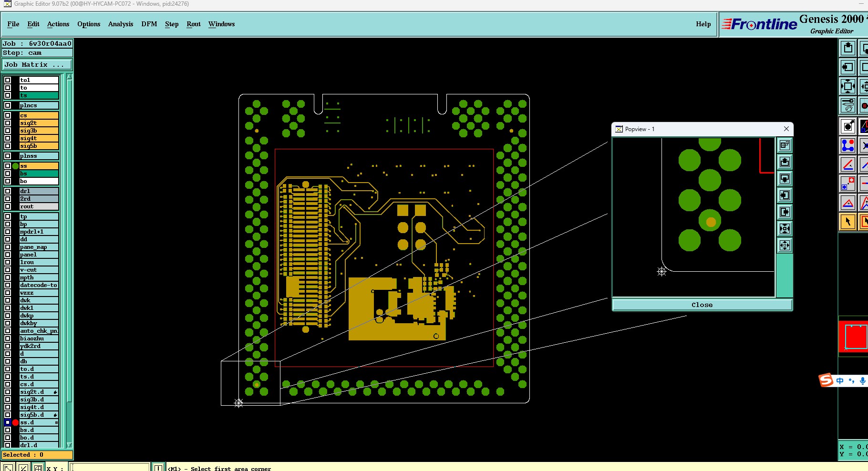Open the Options menu

click(89, 24)
